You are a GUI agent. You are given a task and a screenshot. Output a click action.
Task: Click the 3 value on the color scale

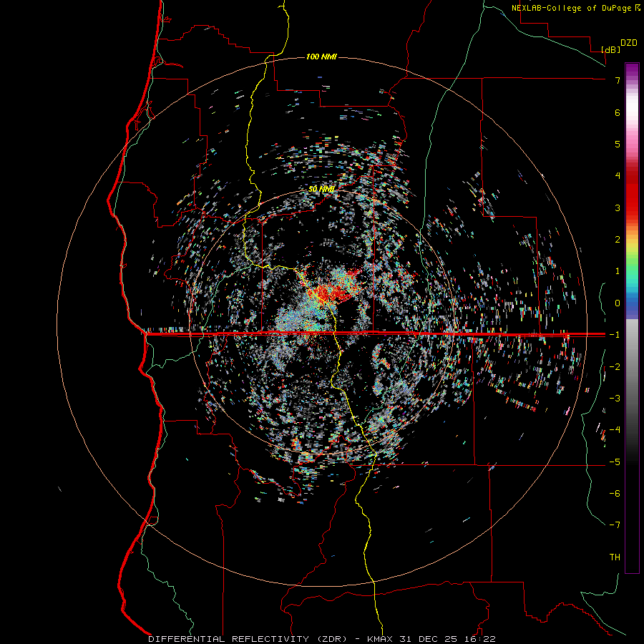point(618,208)
